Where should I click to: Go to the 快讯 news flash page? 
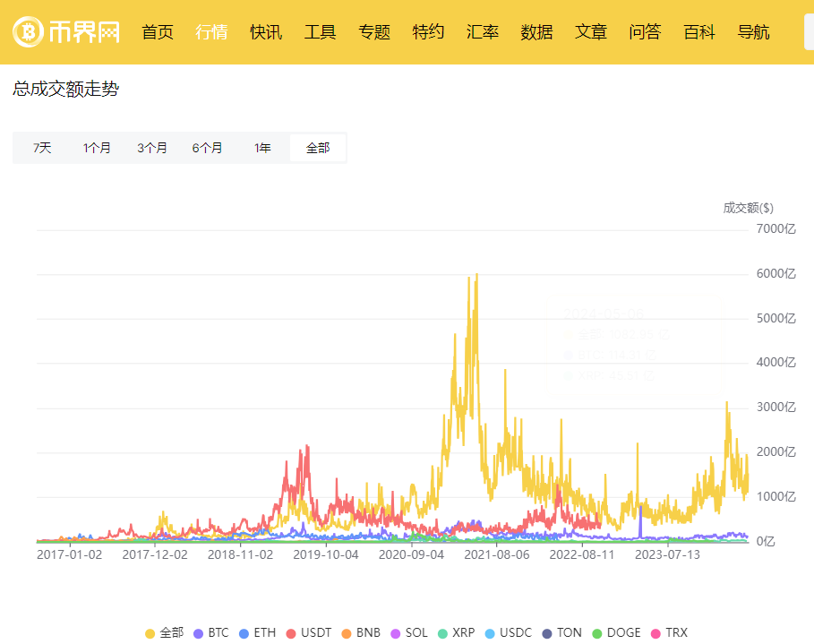coord(266,32)
